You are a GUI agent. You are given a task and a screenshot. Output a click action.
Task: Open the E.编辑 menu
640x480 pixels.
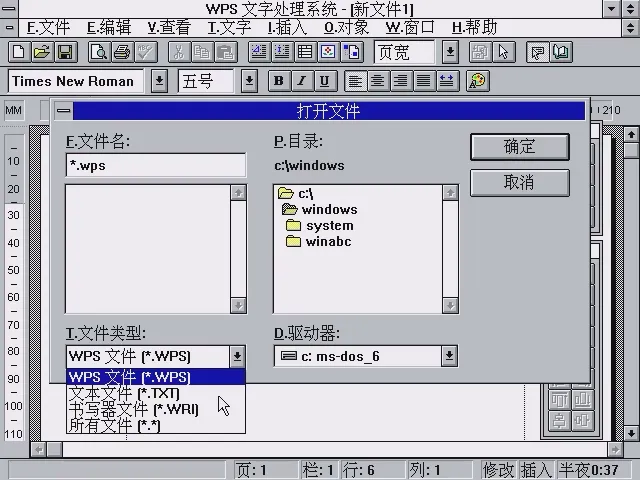click(109, 28)
